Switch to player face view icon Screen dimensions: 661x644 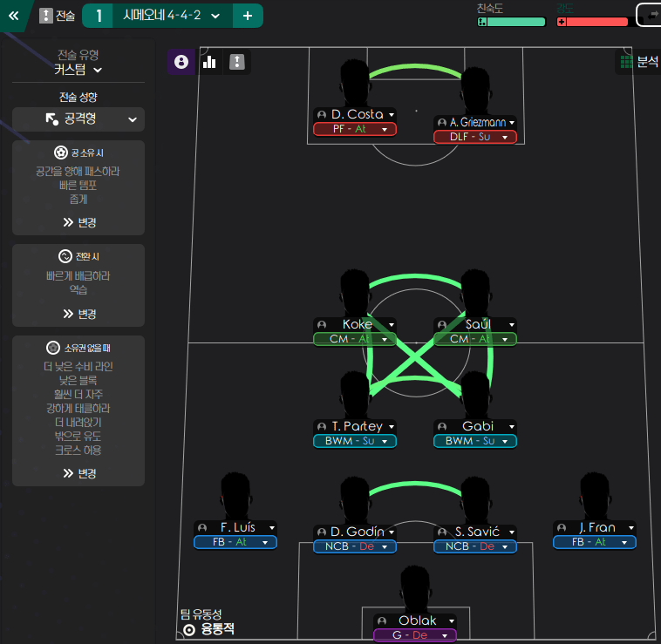tap(181, 62)
